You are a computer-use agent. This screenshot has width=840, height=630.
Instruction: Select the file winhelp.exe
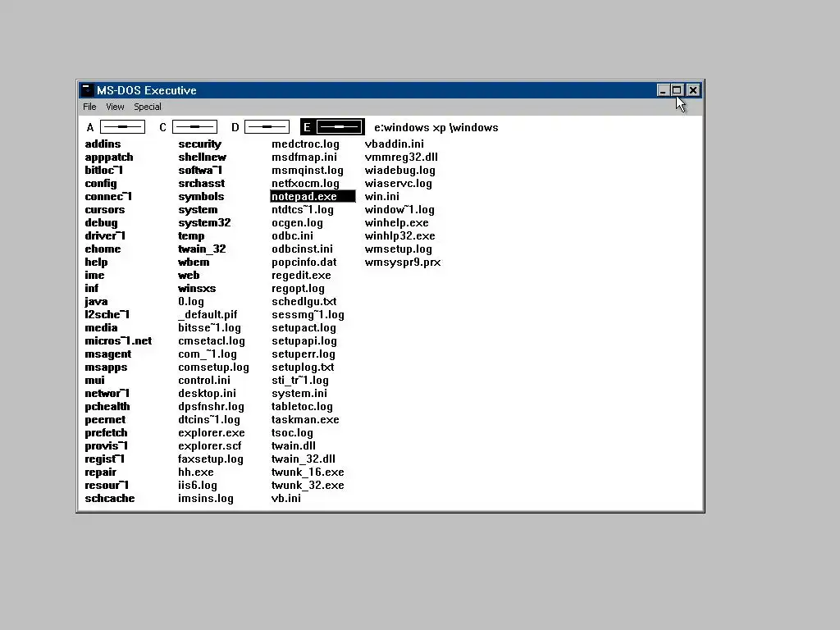pos(397,222)
